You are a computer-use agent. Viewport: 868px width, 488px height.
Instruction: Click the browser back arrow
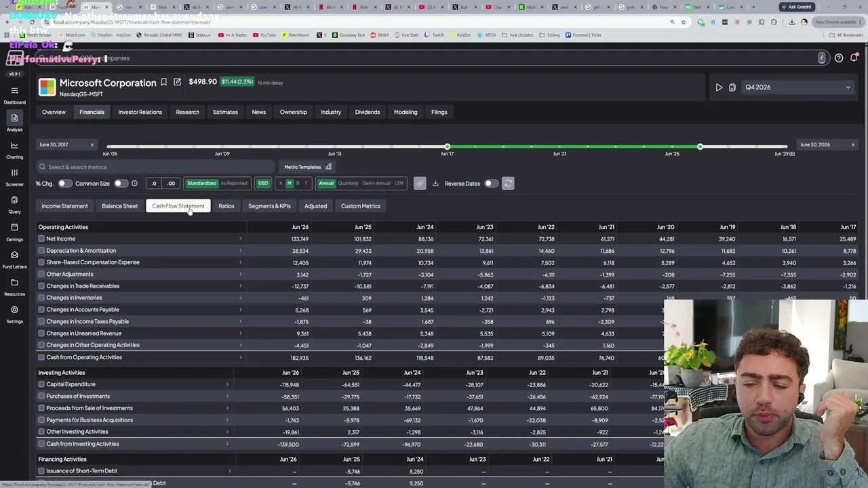pyautogui.click(x=8, y=22)
